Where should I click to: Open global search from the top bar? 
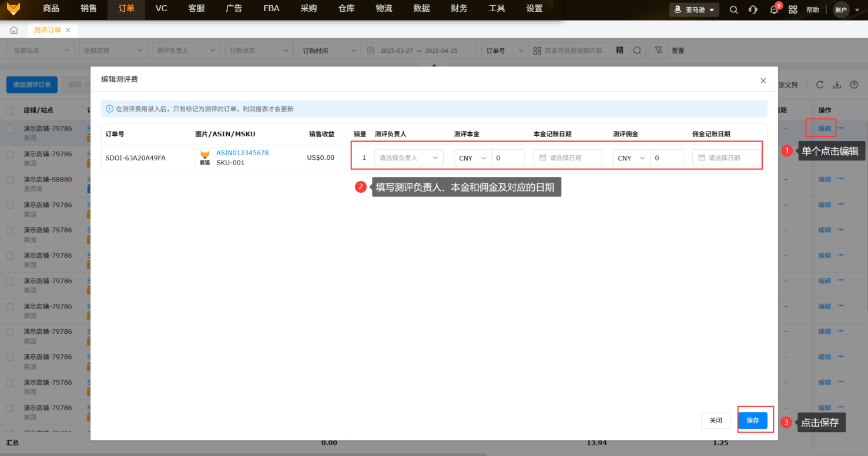734,10
